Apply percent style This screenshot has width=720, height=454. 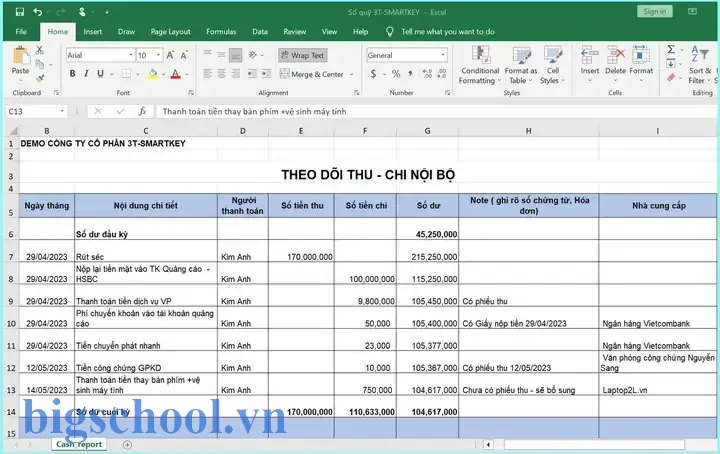[x=396, y=73]
